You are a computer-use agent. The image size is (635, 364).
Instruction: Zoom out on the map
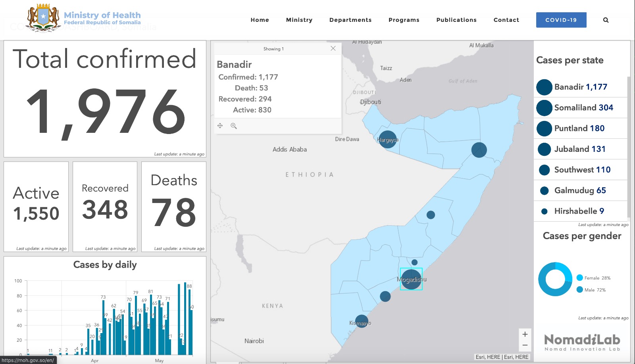[x=525, y=345]
